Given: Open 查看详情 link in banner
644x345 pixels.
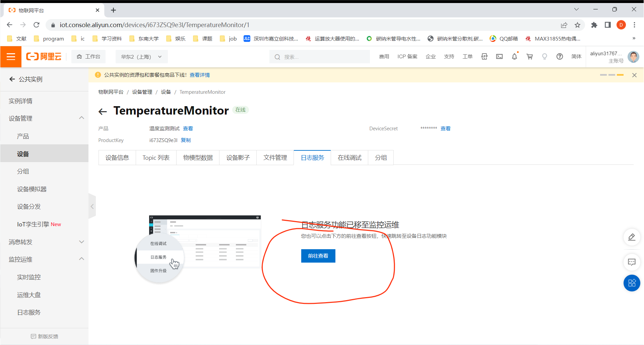Looking at the screenshot, I should coord(200,75).
